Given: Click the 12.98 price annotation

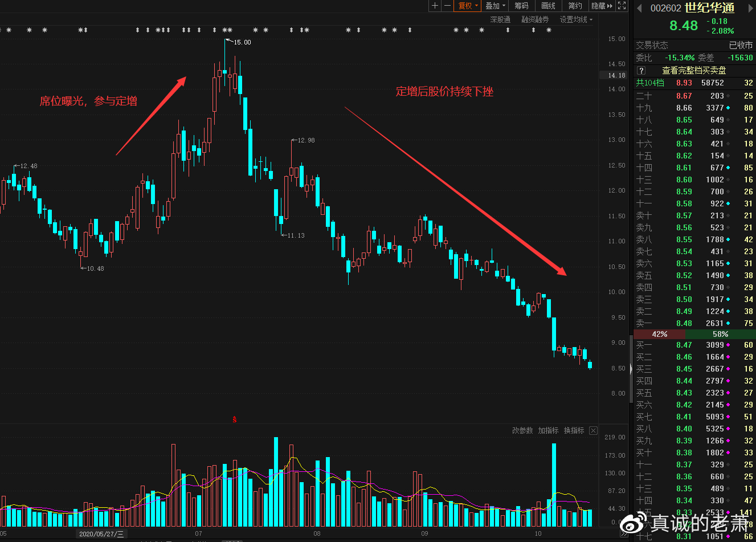Looking at the screenshot, I should [x=306, y=140].
